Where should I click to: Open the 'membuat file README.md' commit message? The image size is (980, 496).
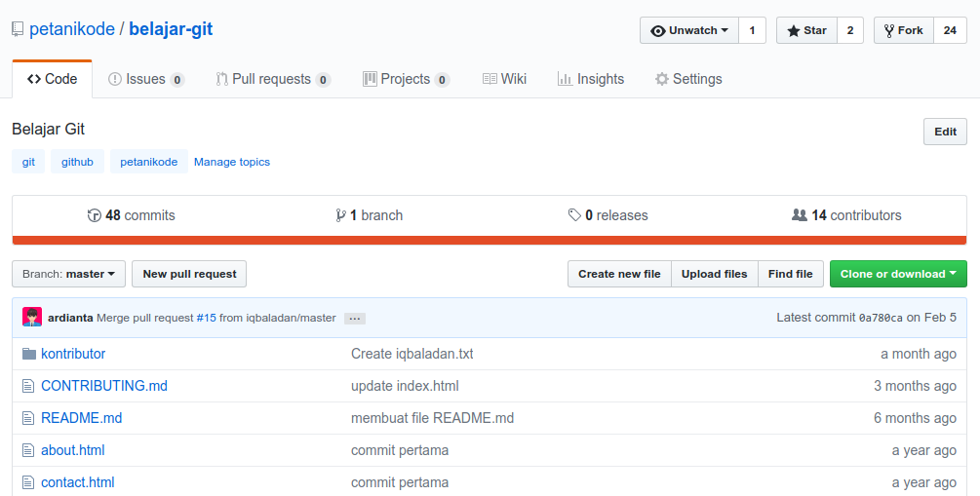tap(433, 418)
